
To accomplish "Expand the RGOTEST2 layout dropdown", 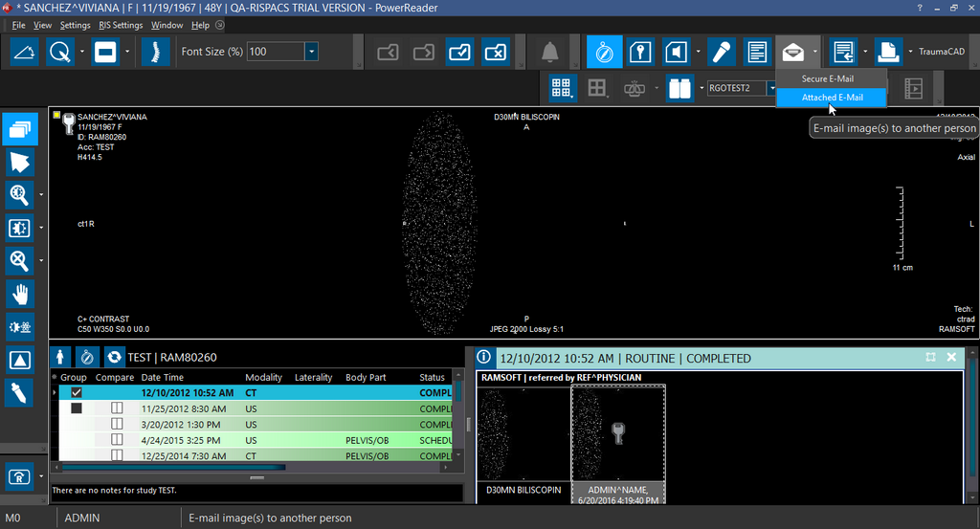I will (771, 88).
